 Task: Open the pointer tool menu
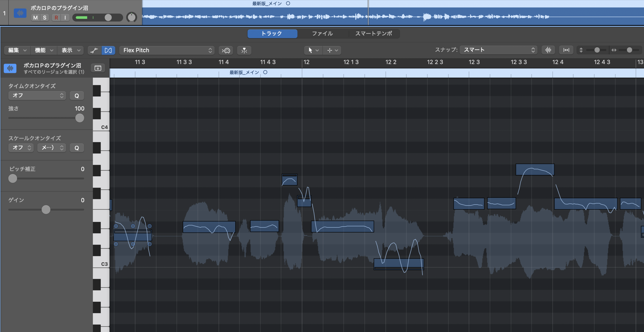pyautogui.click(x=313, y=50)
